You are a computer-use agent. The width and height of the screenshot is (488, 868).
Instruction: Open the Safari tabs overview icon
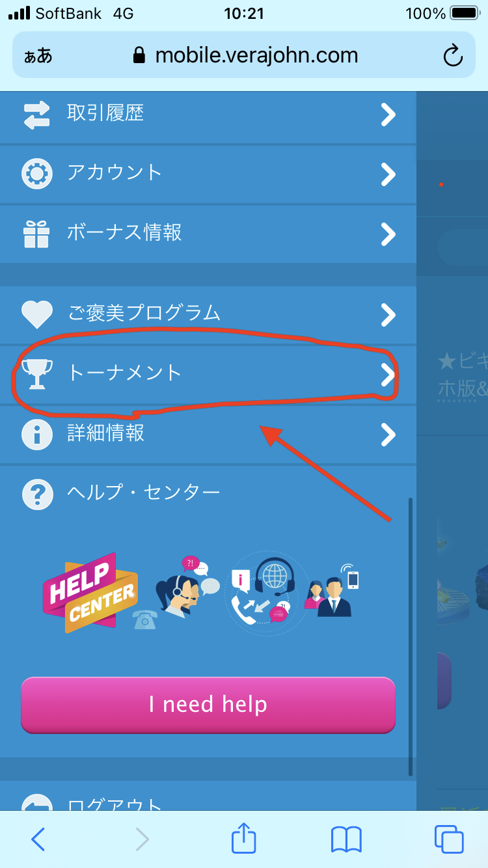point(449,839)
